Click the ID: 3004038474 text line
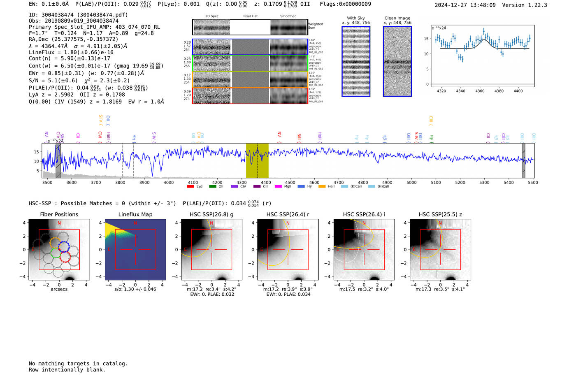Image resolution: width=576 pixels, height=392 pixels. pyautogui.click(x=78, y=15)
